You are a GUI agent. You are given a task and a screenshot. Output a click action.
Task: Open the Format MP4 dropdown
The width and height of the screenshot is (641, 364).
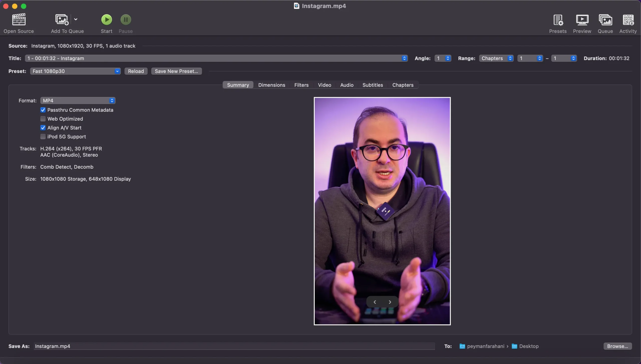click(x=78, y=101)
